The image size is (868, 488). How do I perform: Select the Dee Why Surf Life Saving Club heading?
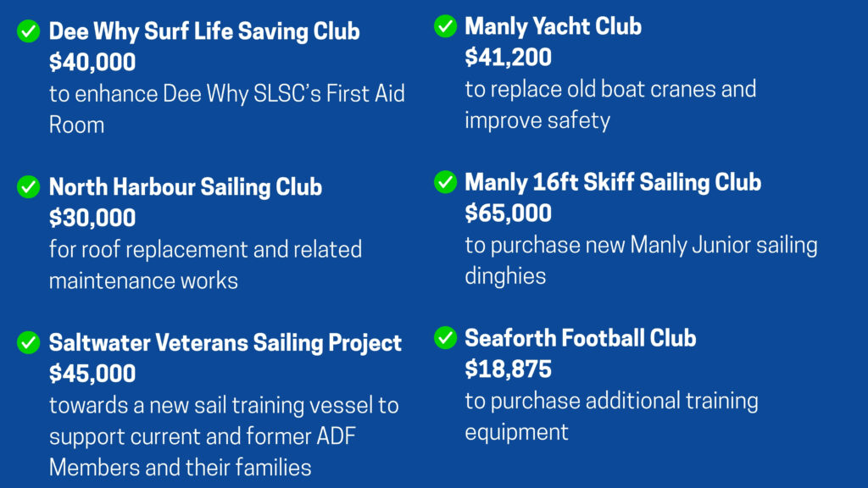pyautogui.click(x=204, y=31)
